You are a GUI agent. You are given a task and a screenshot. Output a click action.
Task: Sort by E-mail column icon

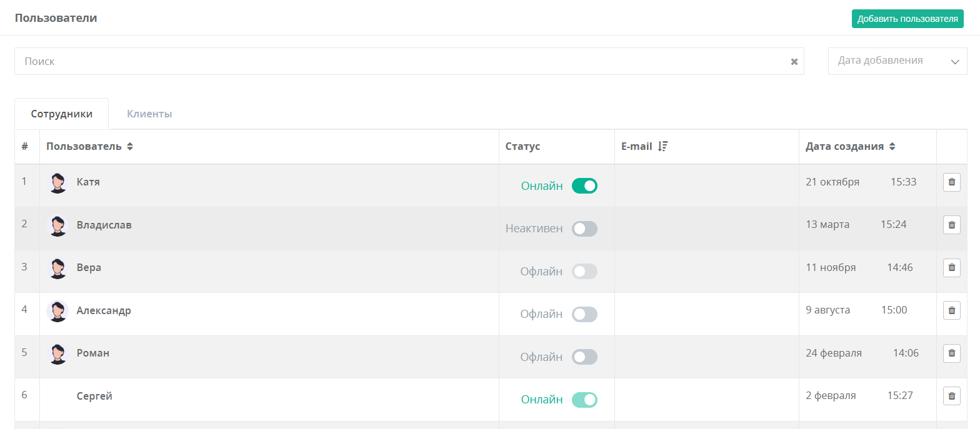(x=663, y=147)
